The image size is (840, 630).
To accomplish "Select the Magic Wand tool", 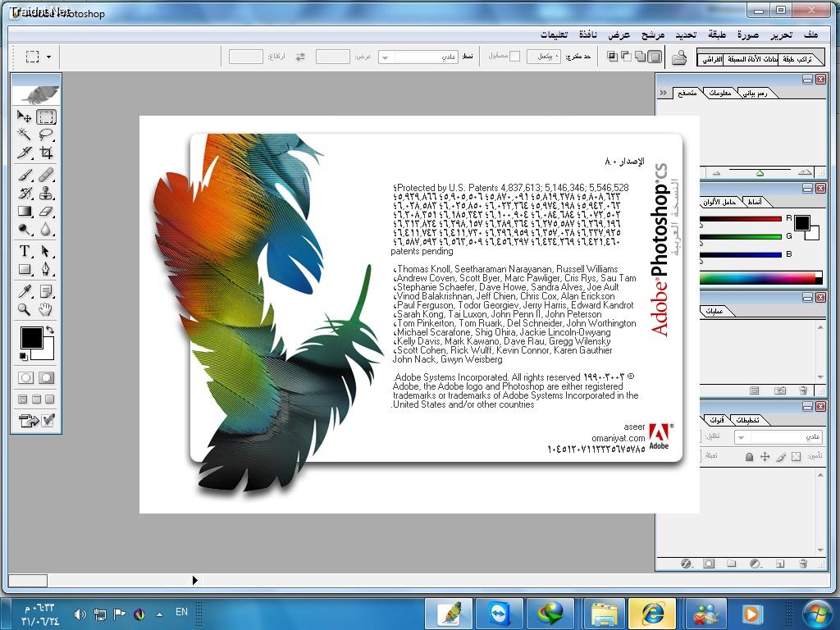I will click(x=24, y=134).
